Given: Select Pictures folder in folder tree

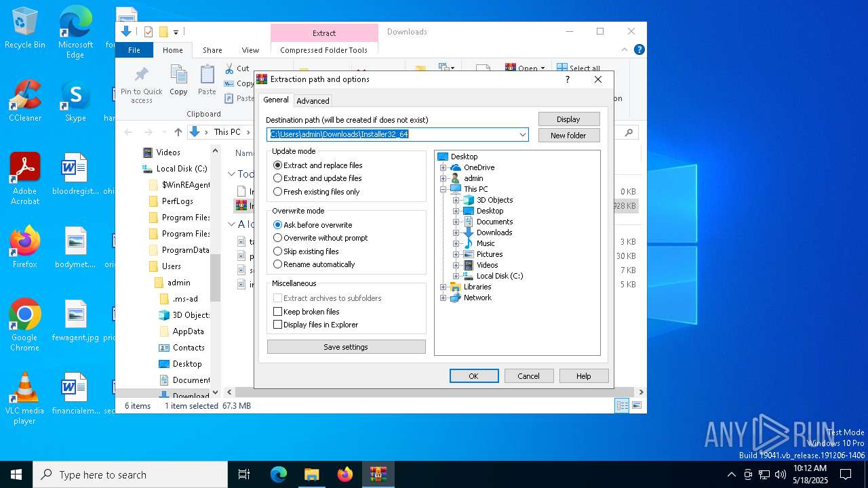Looking at the screenshot, I should click(x=483, y=254).
